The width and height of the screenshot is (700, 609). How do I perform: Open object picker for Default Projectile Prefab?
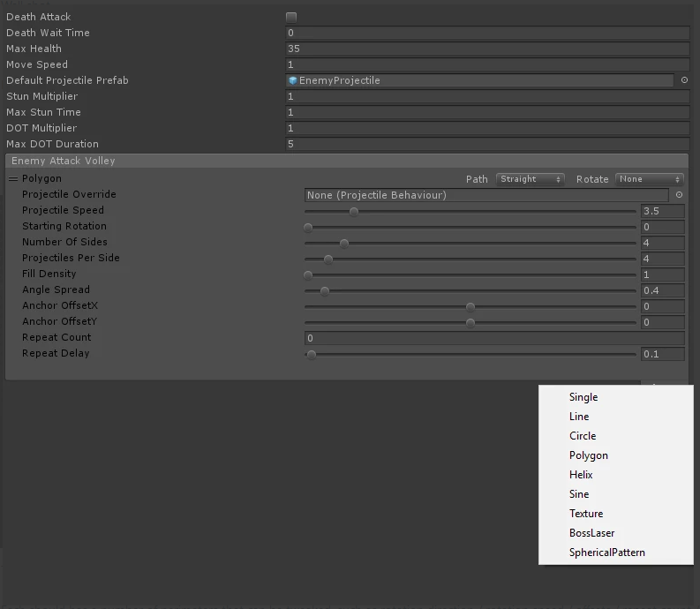(684, 80)
